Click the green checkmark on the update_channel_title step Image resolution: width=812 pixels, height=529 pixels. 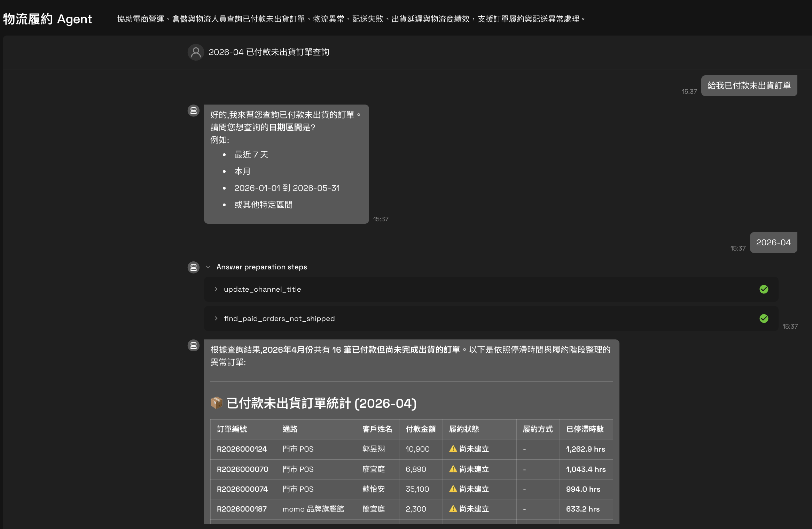pyautogui.click(x=764, y=289)
